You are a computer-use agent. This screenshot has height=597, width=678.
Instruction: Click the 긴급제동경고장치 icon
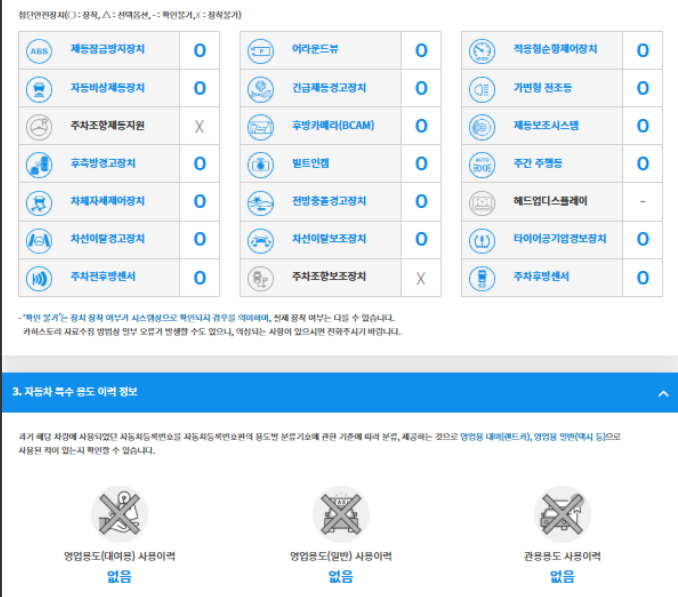pos(260,89)
